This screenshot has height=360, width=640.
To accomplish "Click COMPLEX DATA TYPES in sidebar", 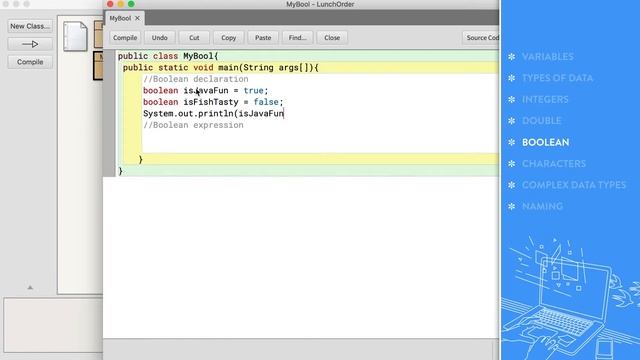I will click(574, 185).
